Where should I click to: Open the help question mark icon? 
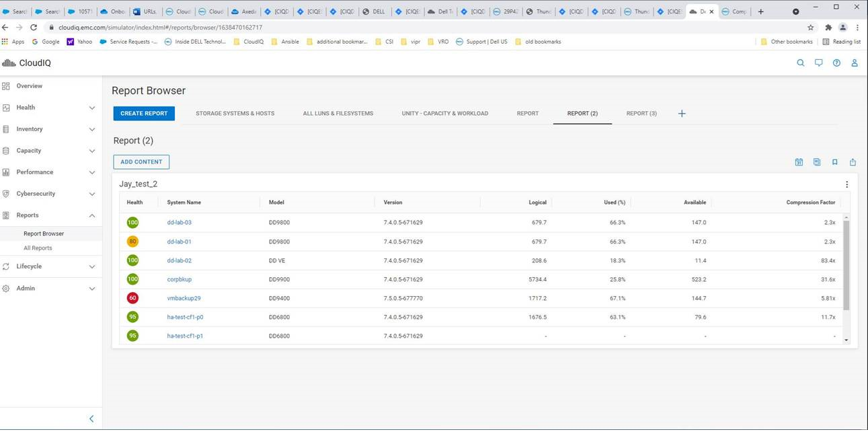click(836, 63)
